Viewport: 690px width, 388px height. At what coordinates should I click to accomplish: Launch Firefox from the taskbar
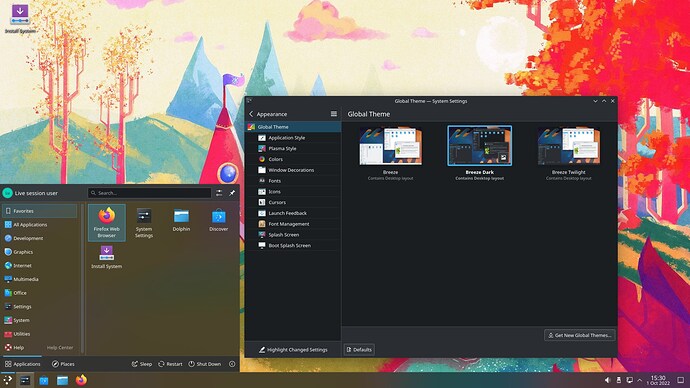[81, 380]
